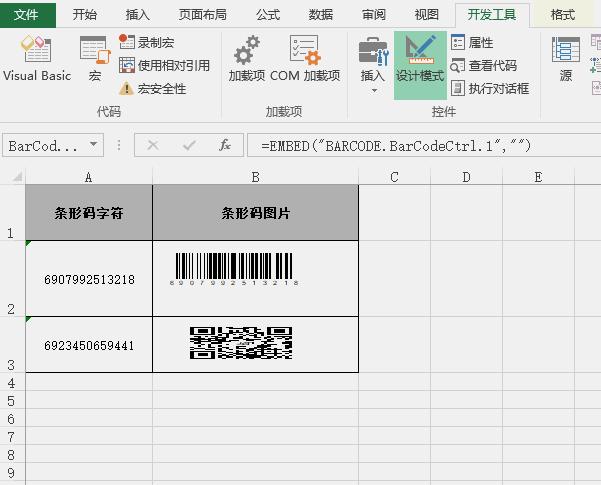Screen dimensions: 601x485
Task: Switch to the 公式 formulas tab
Action: pos(268,15)
